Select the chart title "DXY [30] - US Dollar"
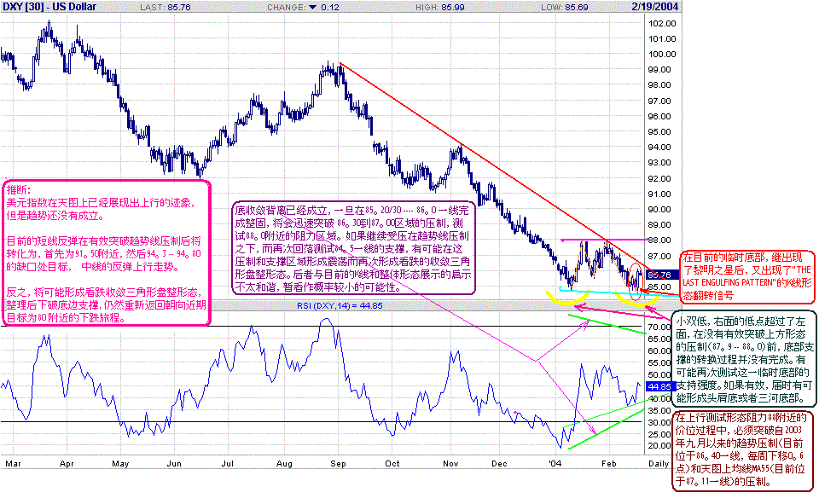This screenshot has height=504, width=819. click(49, 7)
